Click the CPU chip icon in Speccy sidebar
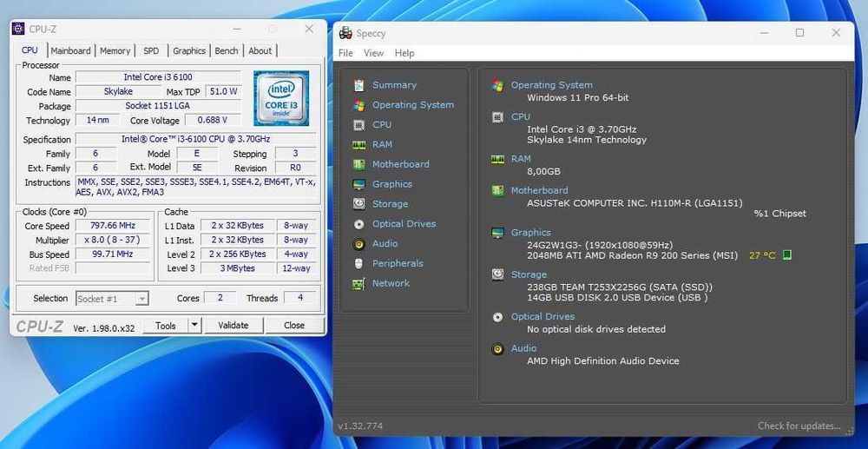 coord(358,125)
